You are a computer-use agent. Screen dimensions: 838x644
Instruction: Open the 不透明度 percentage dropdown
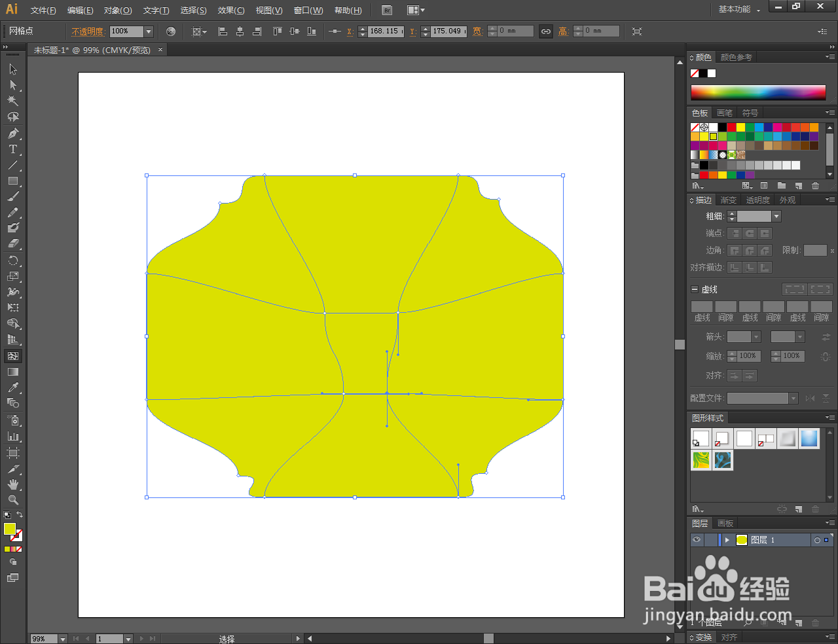149,31
